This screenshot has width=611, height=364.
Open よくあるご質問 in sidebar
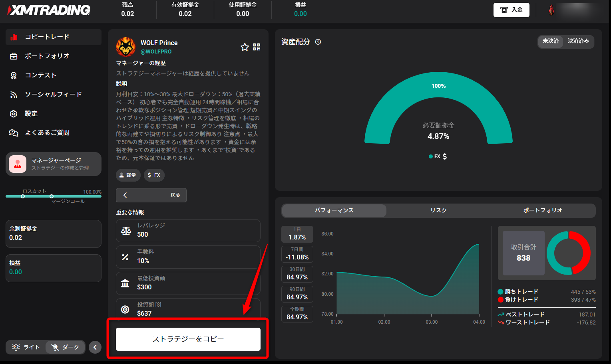click(x=54, y=133)
